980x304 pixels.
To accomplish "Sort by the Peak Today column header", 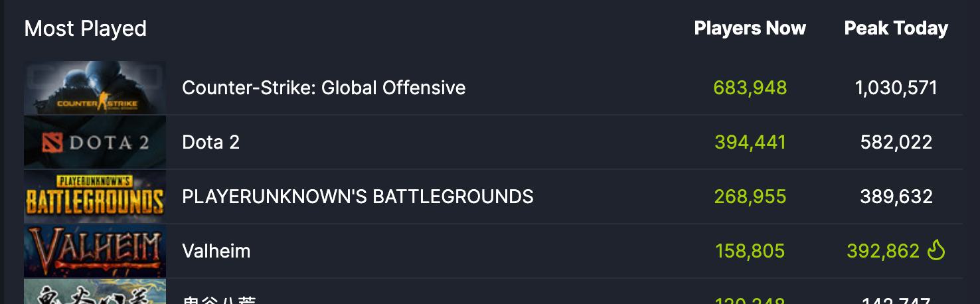I will coord(896,29).
